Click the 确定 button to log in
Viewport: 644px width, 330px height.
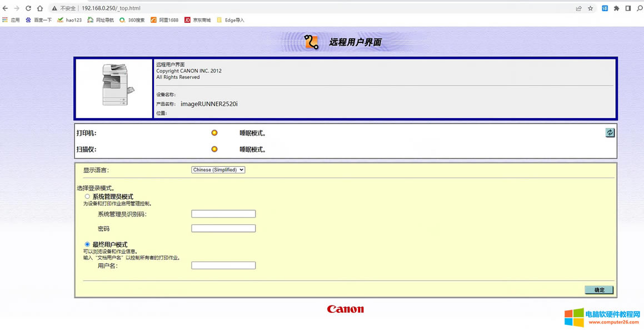(x=599, y=290)
